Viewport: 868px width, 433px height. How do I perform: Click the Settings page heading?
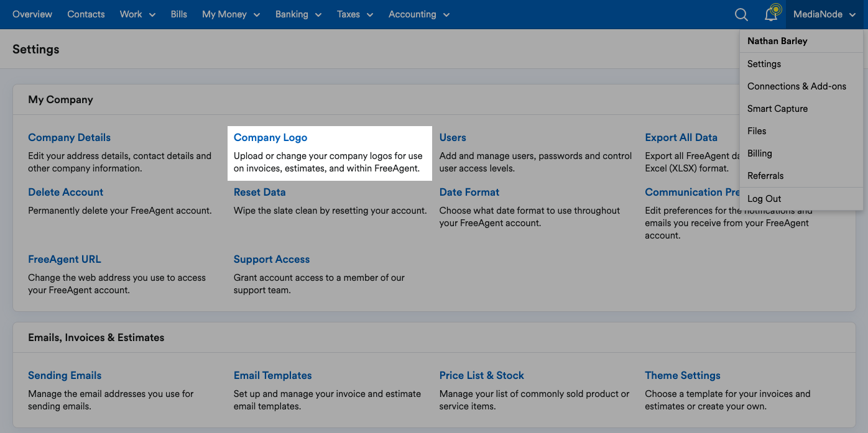(36, 49)
